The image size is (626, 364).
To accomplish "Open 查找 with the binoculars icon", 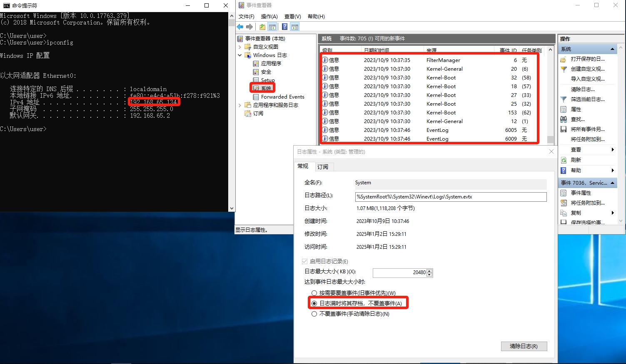I will 563,119.
